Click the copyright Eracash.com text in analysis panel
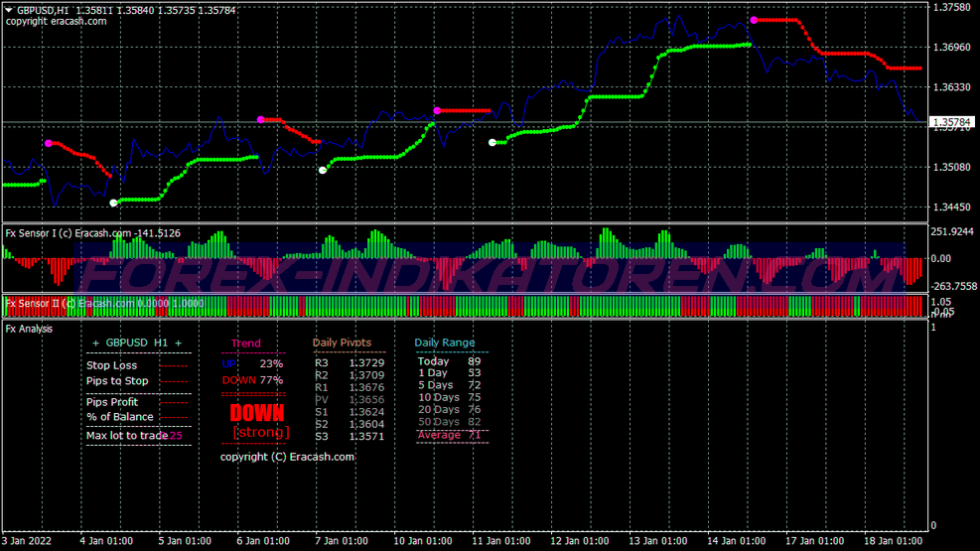Screen dimensions: 980x551 [x=287, y=457]
